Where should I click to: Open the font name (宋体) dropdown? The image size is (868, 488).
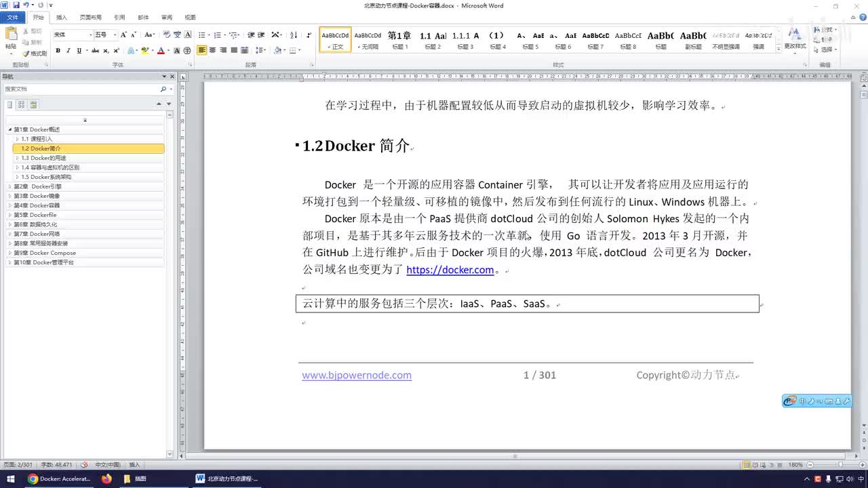coord(90,35)
